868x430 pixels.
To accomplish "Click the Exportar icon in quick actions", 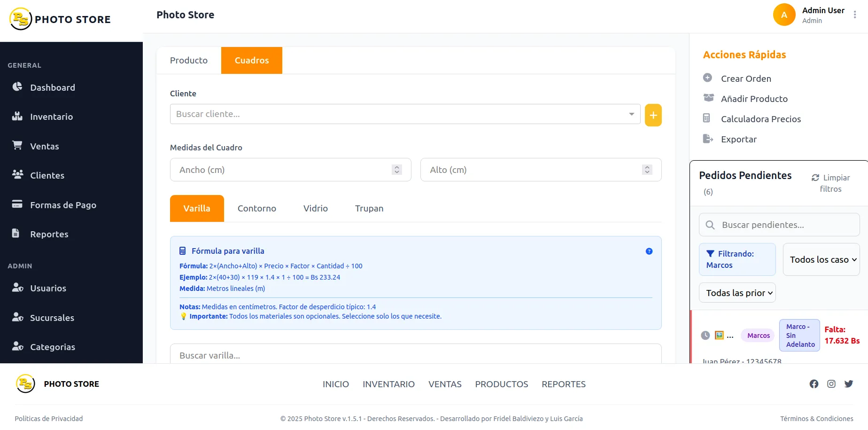I will [x=707, y=139].
